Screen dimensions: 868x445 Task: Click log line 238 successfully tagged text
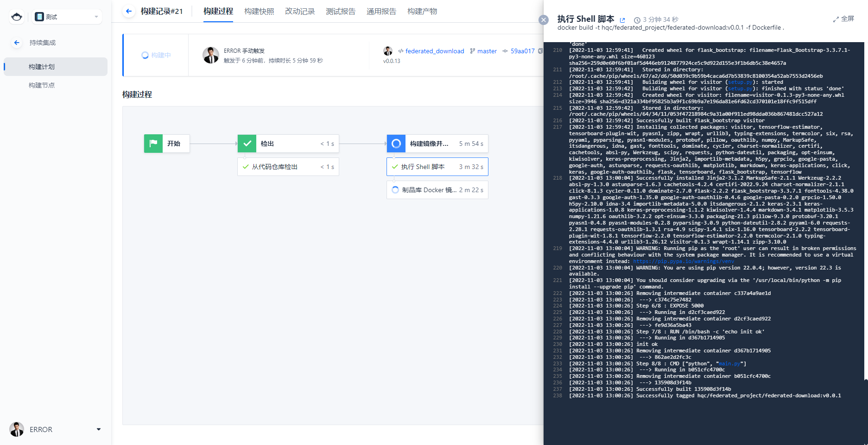(739, 395)
